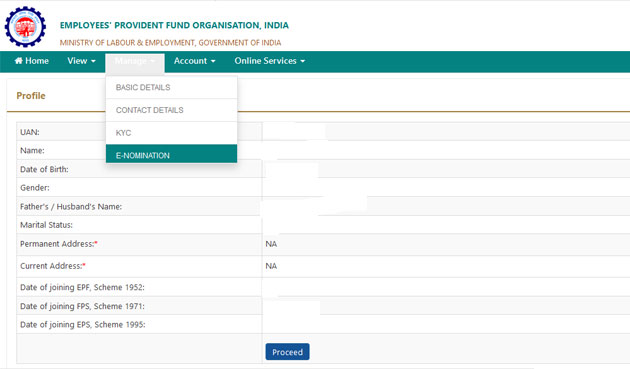Click the Home house icon
This screenshot has height=369, width=630.
(18, 61)
